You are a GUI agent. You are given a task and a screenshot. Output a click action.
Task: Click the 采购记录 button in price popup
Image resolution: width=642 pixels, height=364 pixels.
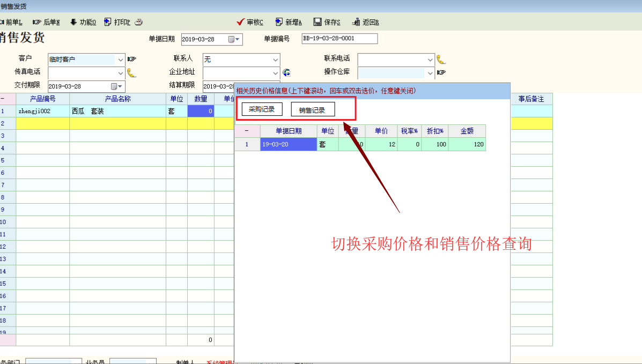click(262, 109)
